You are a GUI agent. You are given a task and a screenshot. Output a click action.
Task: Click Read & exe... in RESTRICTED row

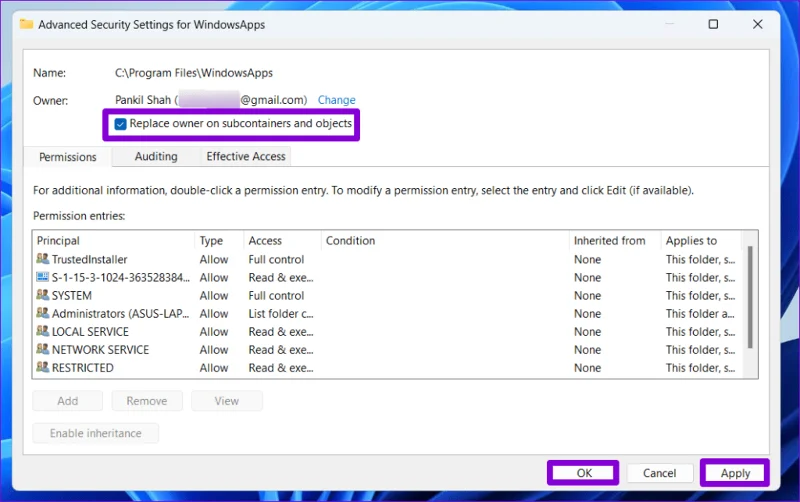281,368
